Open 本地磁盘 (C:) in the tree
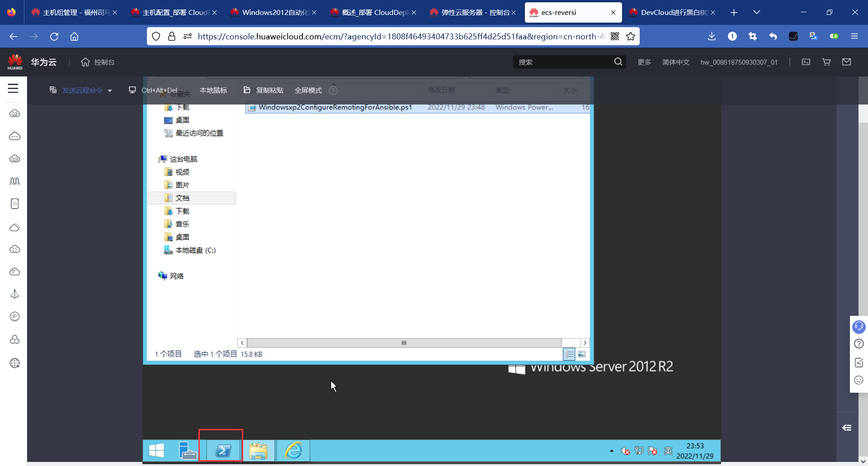Screen dimensions: 868x466 tap(190, 250)
